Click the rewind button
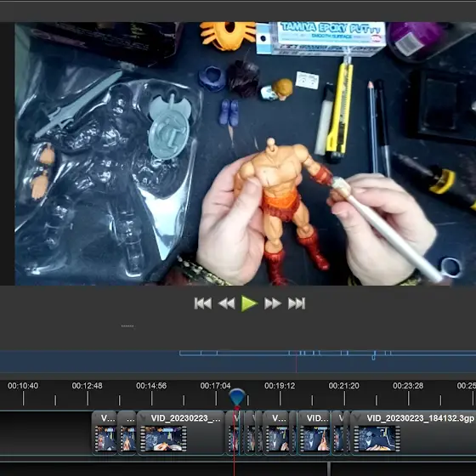Screen dimensions: 476x476 point(226,303)
